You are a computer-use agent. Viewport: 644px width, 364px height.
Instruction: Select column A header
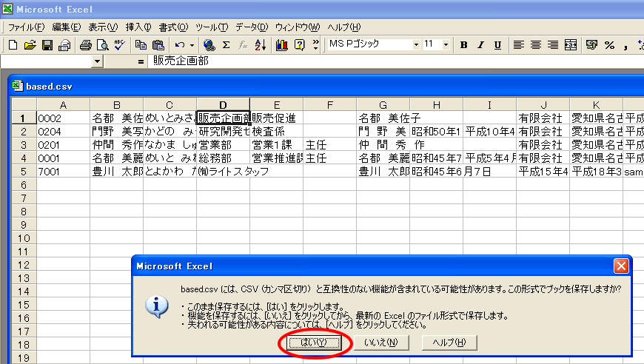(63, 104)
